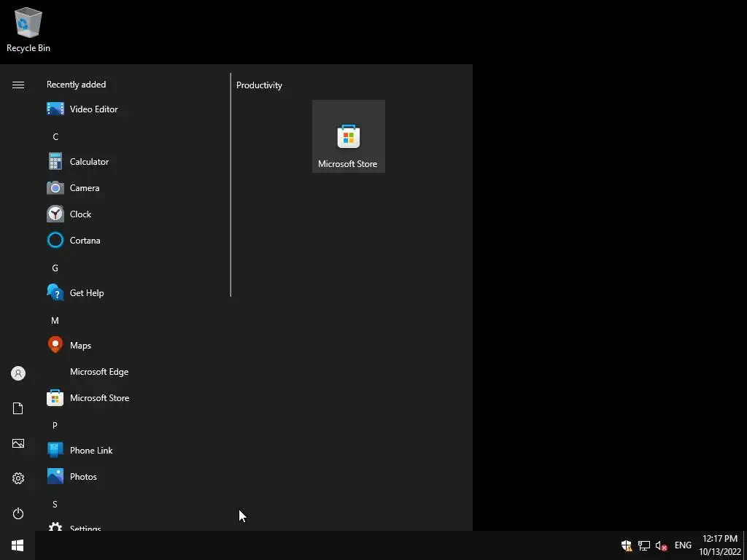Click the Windows Start button
The height and width of the screenshot is (560, 747).
18,545
